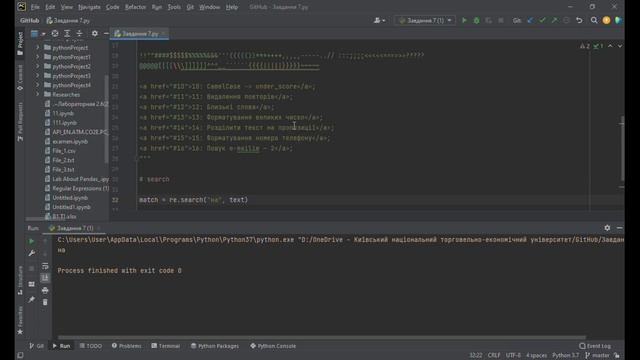Print the Run console output
Screen dimensions: 640x360
[45, 290]
